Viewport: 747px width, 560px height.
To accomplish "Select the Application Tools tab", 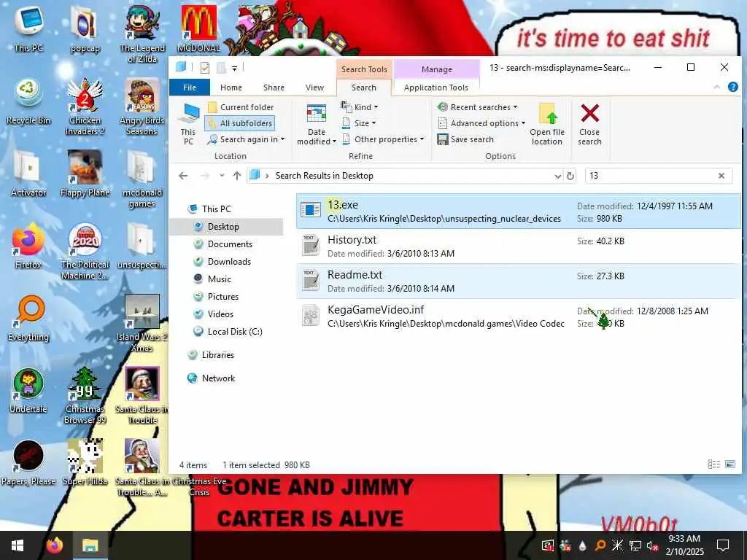I will tap(436, 87).
